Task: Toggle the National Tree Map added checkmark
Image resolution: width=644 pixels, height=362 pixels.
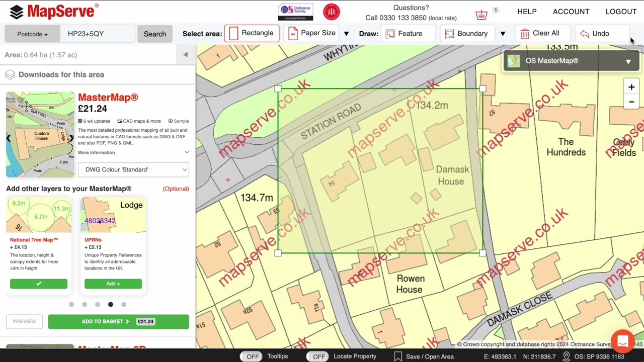Action: coord(39,284)
